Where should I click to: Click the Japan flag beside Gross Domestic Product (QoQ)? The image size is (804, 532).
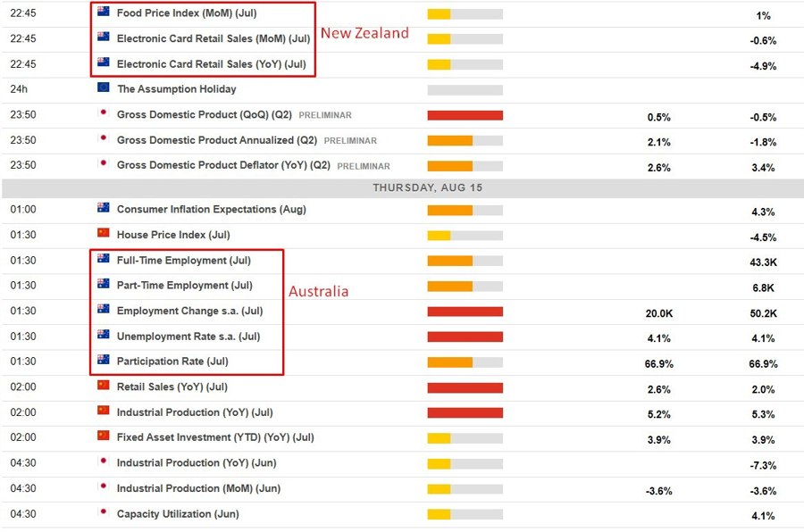click(x=105, y=115)
